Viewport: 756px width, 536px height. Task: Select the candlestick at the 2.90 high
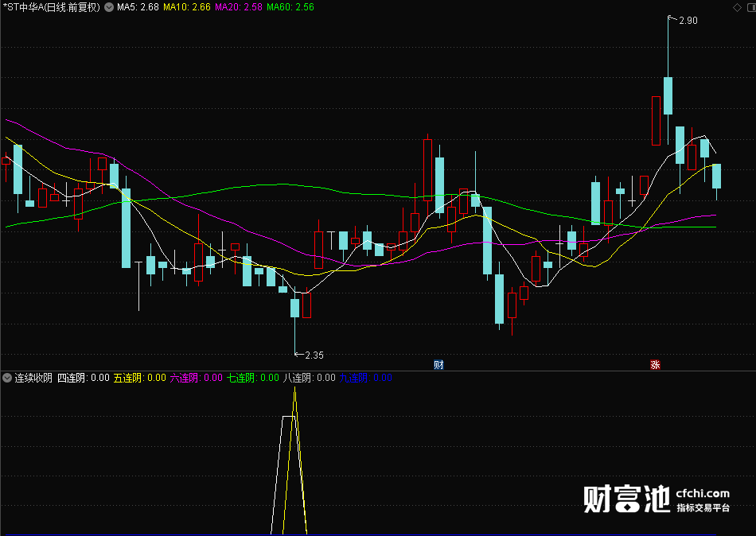pos(668,80)
